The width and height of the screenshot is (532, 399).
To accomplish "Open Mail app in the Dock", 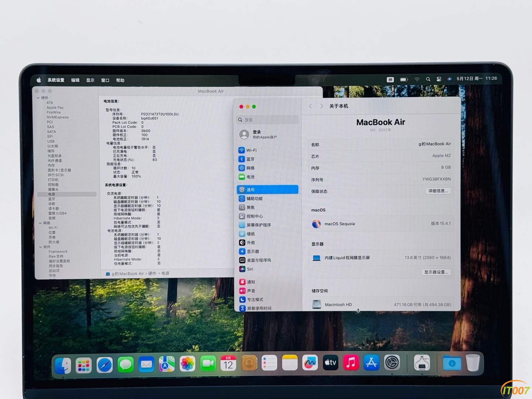I will (146, 365).
